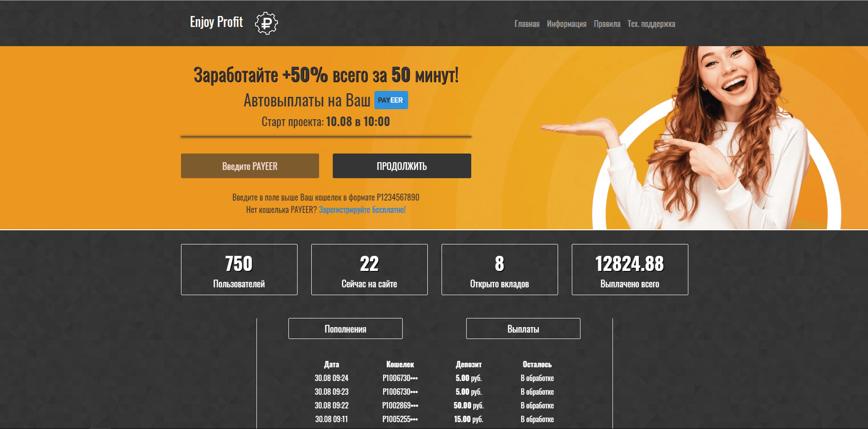This screenshot has height=429, width=868.
Task: Go to the Правила page
Action: pyautogui.click(x=607, y=24)
